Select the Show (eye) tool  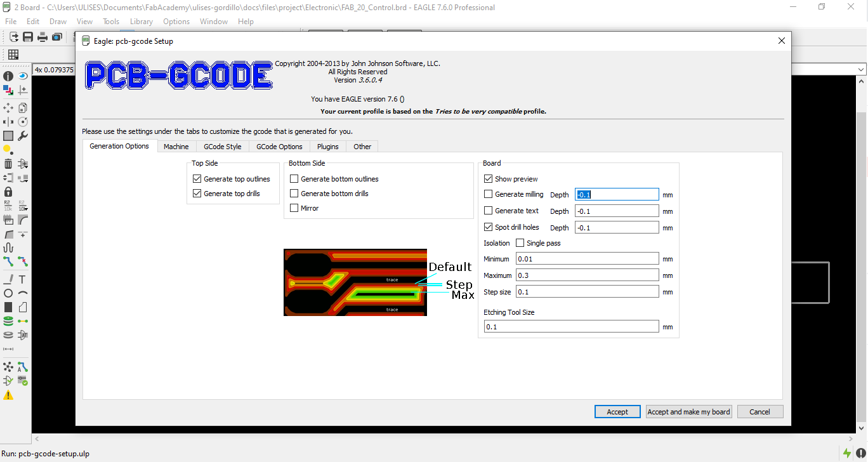[23, 76]
